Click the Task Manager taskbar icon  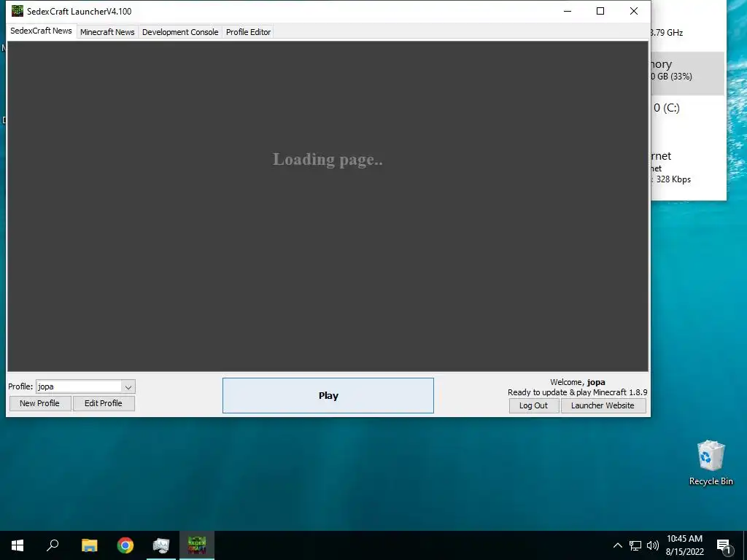(161, 545)
